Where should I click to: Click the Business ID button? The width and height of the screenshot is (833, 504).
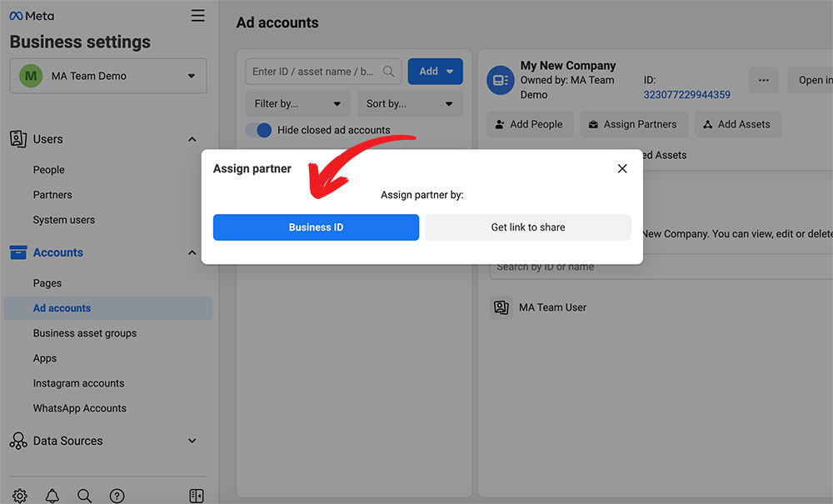316,227
